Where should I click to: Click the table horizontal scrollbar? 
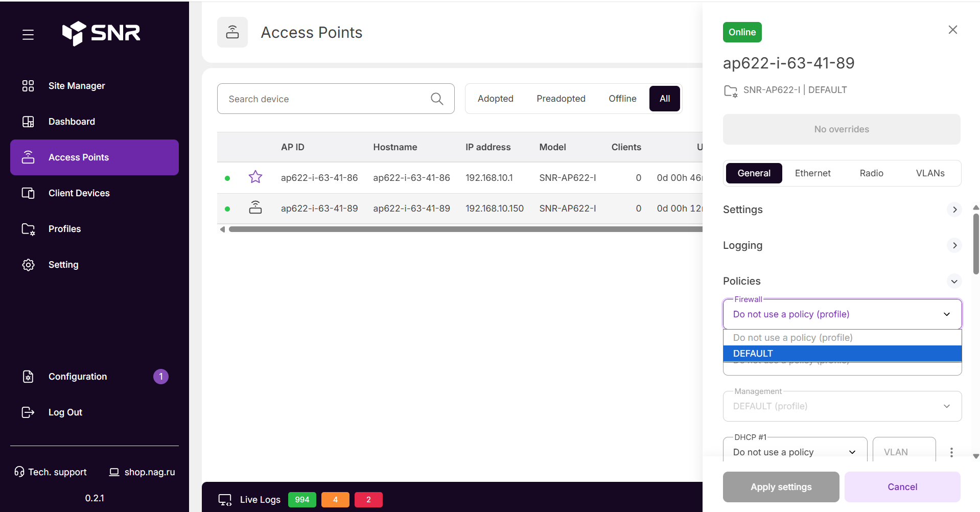465,229
